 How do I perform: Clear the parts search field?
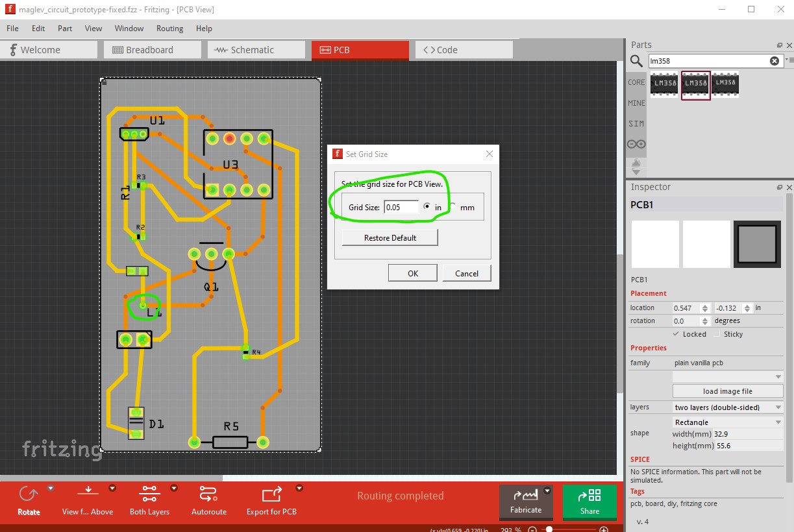[775, 61]
